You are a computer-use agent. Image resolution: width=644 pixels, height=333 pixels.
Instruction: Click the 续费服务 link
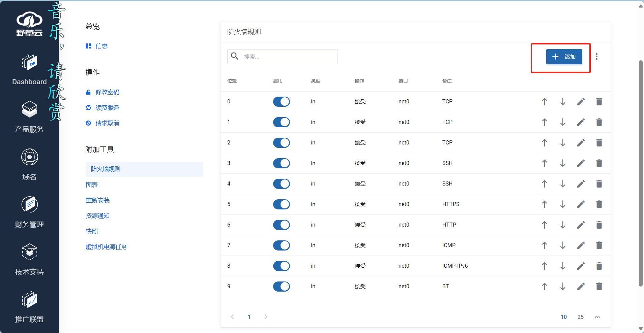pyautogui.click(x=107, y=108)
